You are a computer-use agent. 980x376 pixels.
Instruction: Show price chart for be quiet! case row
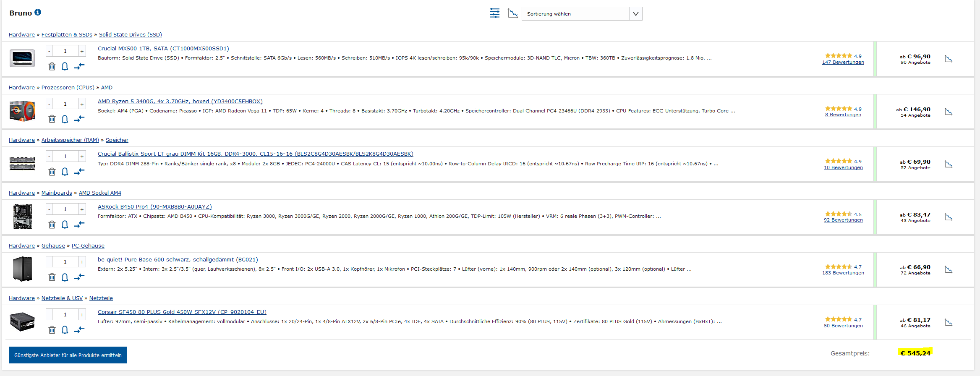(x=949, y=269)
